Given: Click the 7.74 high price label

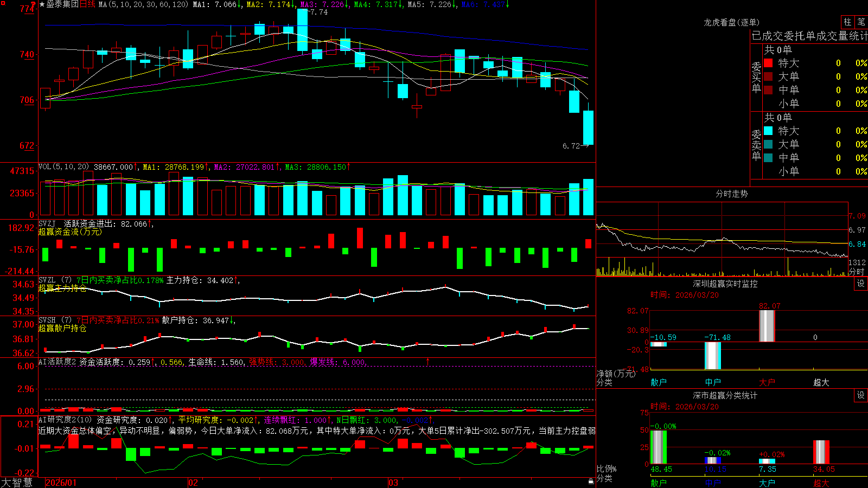Looking at the screenshot, I should pos(318,12).
